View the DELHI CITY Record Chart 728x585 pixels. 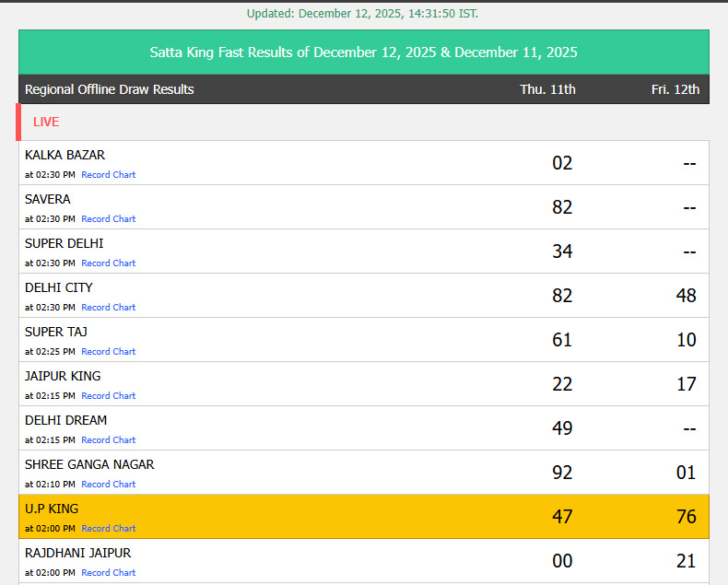(x=108, y=308)
